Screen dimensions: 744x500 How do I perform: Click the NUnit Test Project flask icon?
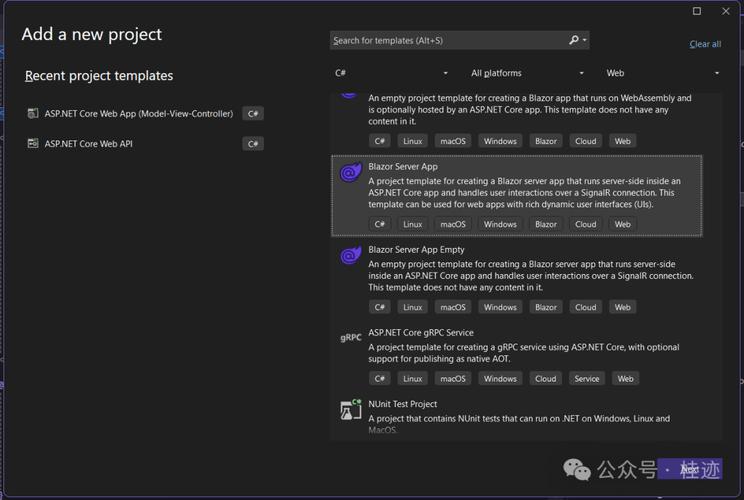click(351, 410)
